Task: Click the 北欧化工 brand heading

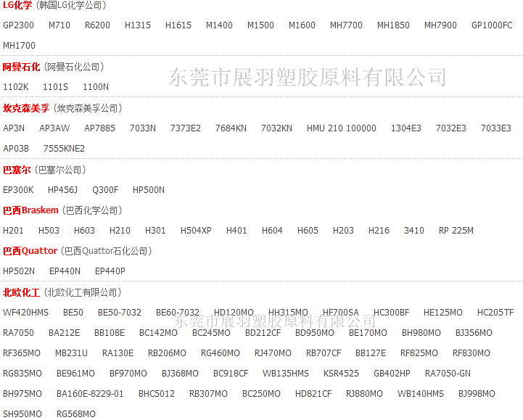Action: coord(21,292)
